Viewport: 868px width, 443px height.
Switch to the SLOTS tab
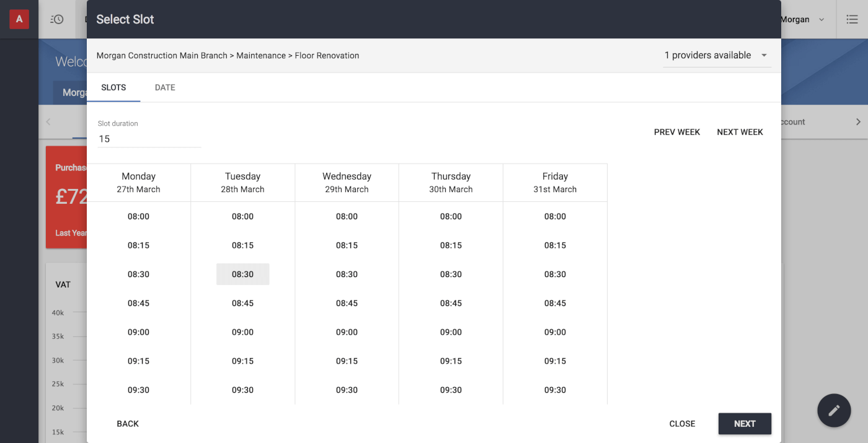tap(113, 87)
